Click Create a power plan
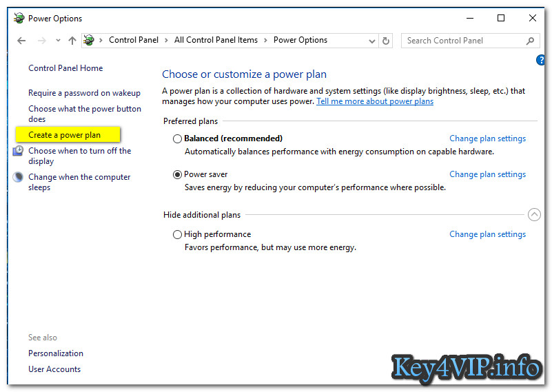Viewport: 552px width, 392px height. tap(64, 135)
